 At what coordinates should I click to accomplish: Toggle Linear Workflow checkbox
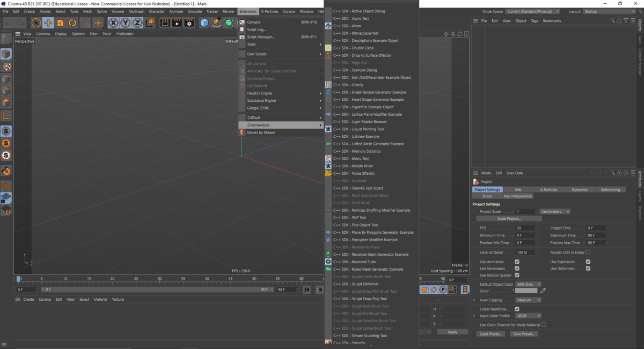click(x=517, y=309)
